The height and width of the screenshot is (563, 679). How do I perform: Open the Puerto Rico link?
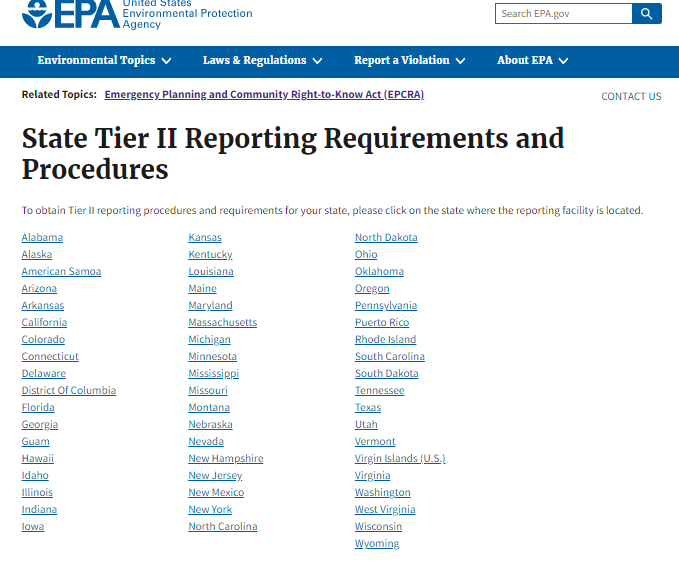point(382,322)
